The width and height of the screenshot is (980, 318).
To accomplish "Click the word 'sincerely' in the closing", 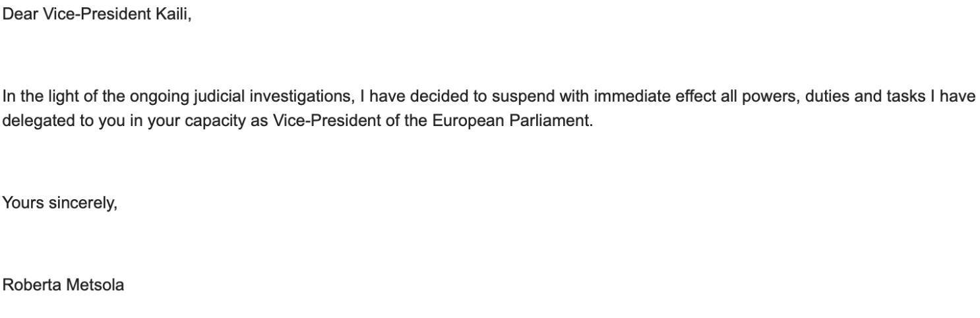I will pyautogui.click(x=83, y=203).
